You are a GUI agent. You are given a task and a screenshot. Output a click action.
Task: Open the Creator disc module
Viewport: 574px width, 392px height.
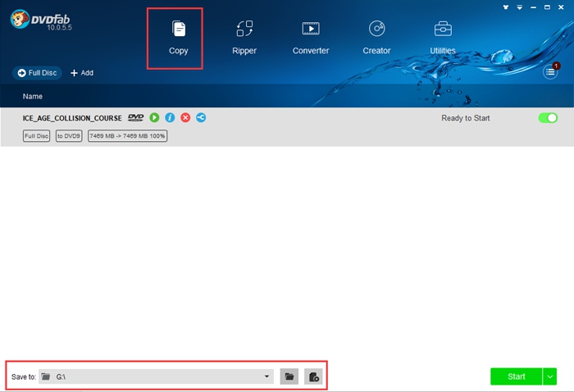(x=376, y=38)
